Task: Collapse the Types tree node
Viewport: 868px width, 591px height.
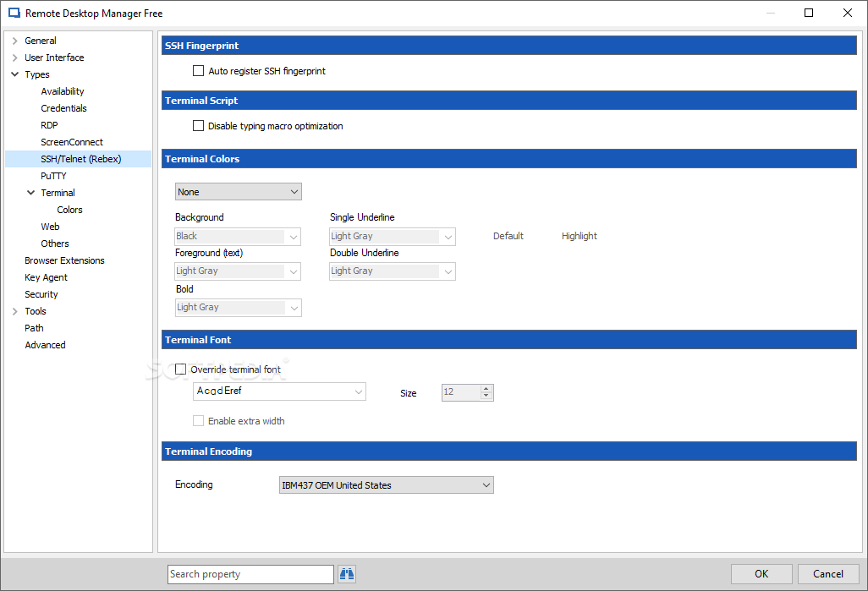Action: pos(15,74)
